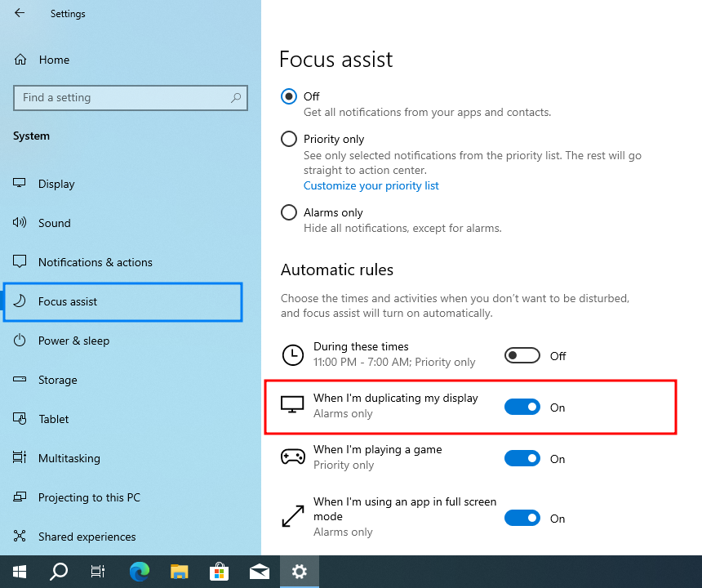Click the Sound speaker icon
Screen dimensions: 702x588
click(20, 223)
